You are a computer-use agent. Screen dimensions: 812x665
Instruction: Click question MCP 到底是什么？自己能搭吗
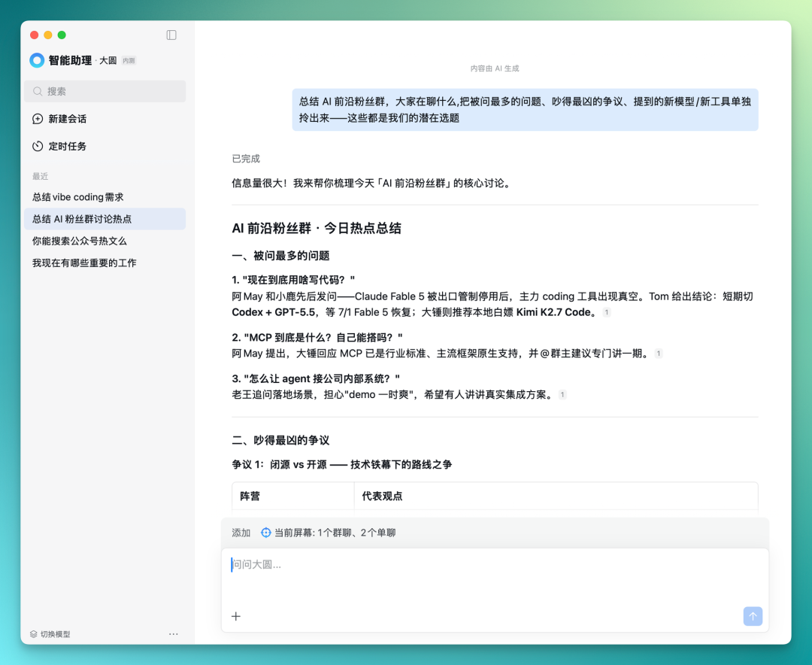point(317,338)
